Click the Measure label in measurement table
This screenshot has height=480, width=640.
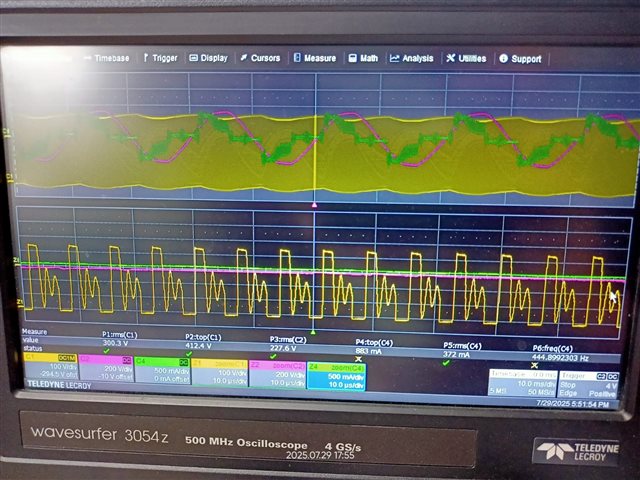pyautogui.click(x=35, y=331)
